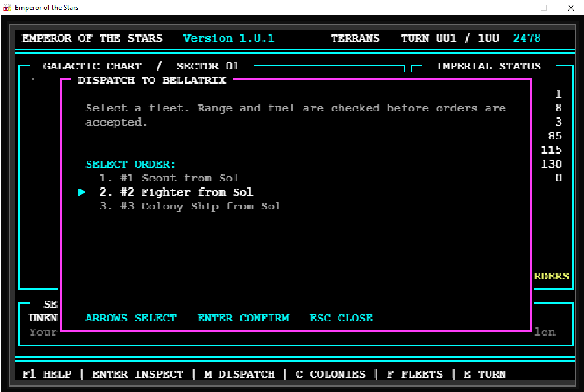This screenshot has width=584, height=392.
Task: Click the GALACTIC CHART panel title
Action: (93, 66)
